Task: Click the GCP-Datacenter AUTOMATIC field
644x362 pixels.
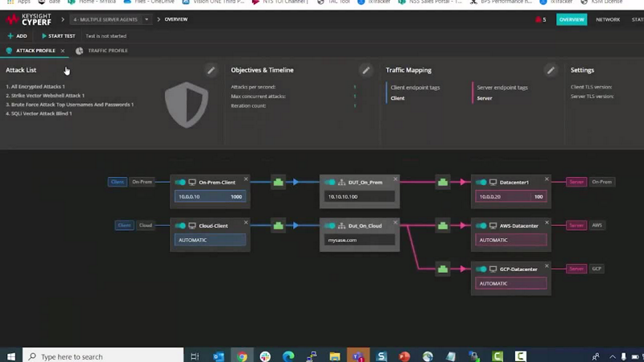Action: coord(511,284)
